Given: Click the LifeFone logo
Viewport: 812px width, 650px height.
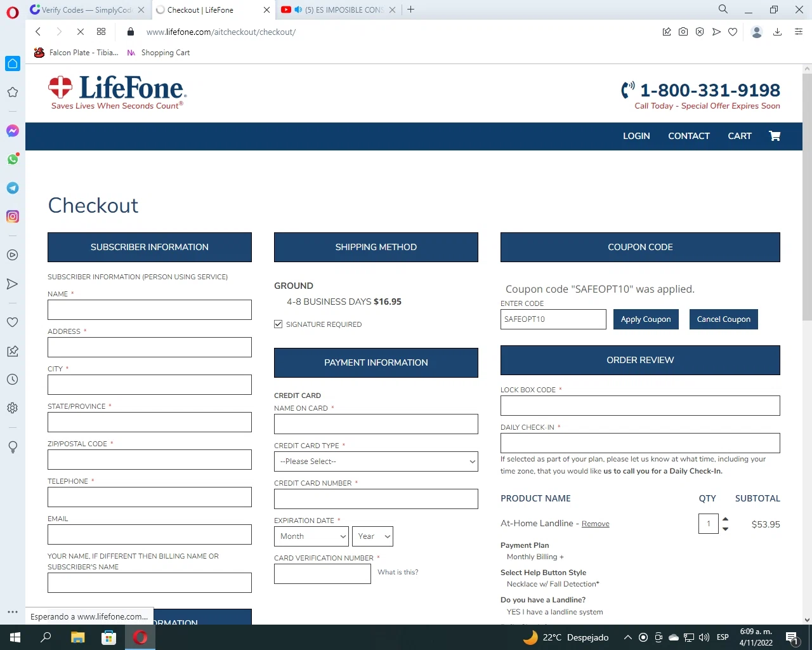Looking at the screenshot, I should pyautogui.click(x=117, y=93).
